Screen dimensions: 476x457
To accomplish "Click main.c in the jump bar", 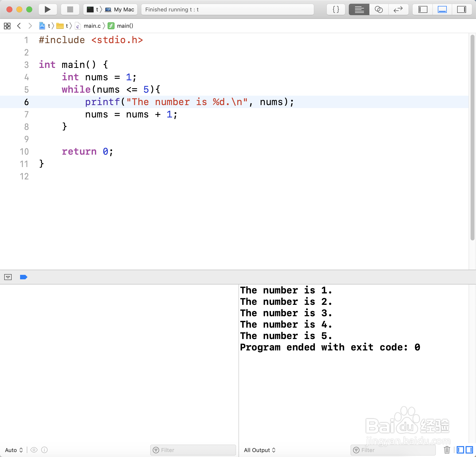I will pos(92,26).
